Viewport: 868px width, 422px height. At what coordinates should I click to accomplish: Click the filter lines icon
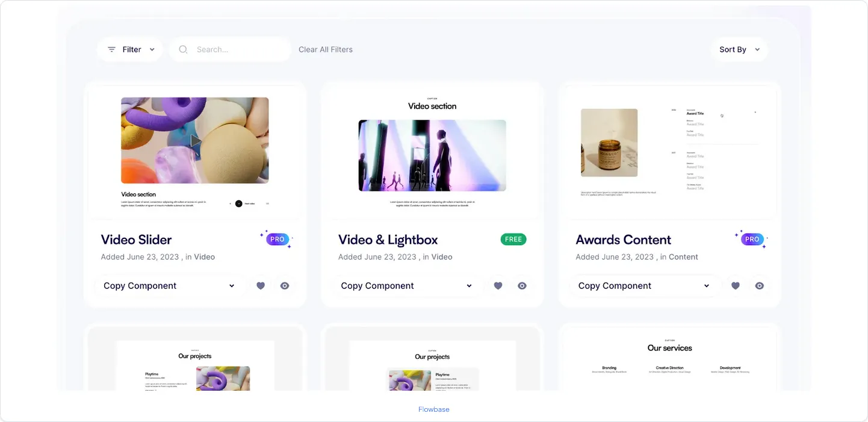tap(111, 49)
